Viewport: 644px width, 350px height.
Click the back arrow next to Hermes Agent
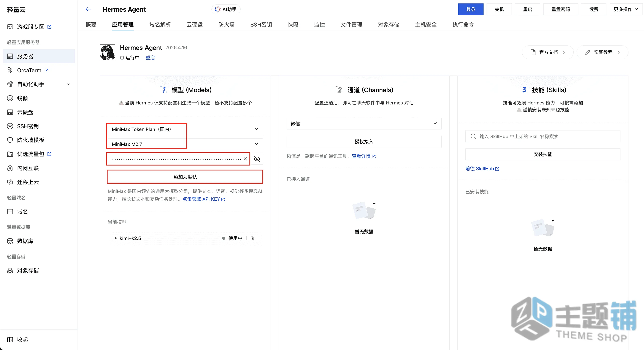coord(88,9)
